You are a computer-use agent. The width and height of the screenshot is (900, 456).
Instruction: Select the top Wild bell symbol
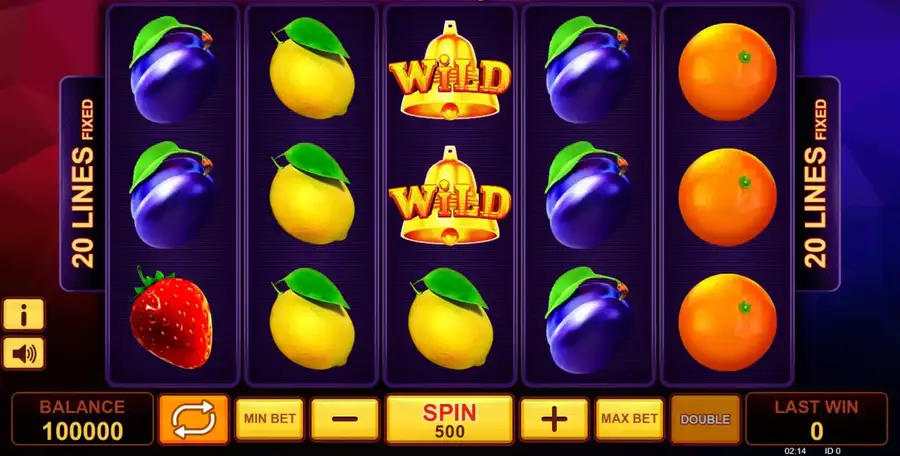click(x=449, y=71)
